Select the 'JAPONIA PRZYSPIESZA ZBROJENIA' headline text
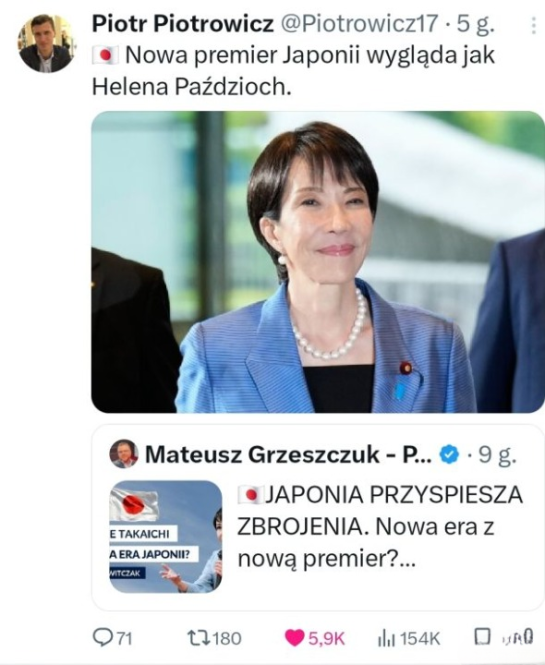The width and height of the screenshot is (545, 665). pyautogui.click(x=380, y=511)
